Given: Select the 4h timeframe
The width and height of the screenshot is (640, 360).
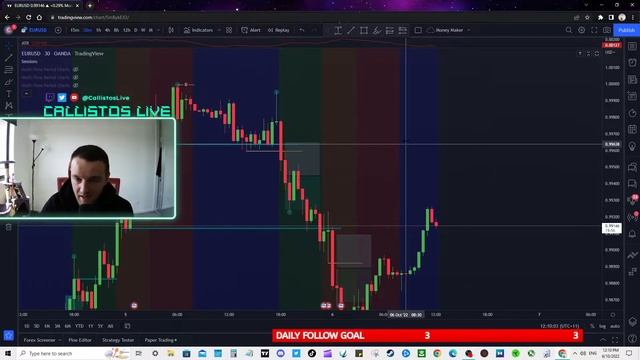Looking at the screenshot, I should click(107, 30).
